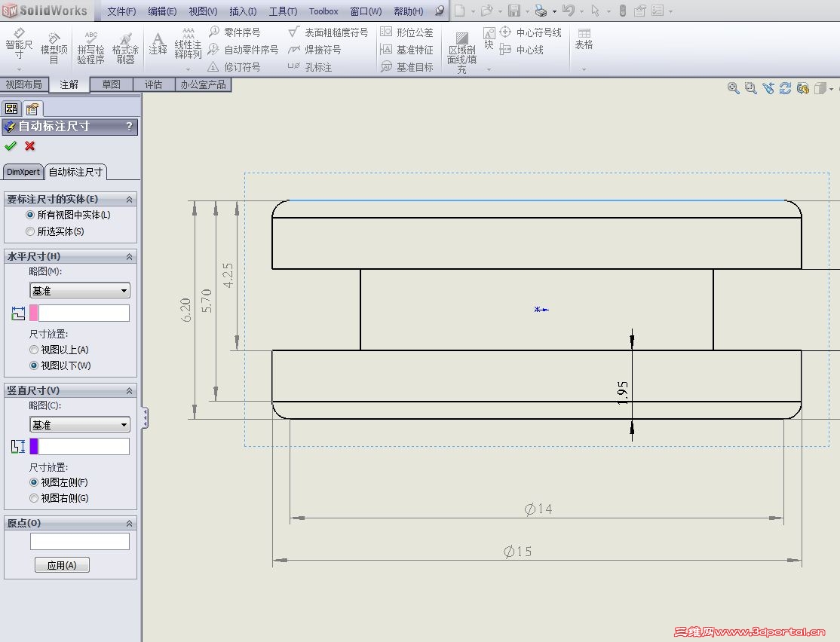Open the 工具(T) menu
The image size is (840, 642).
pos(283,11)
